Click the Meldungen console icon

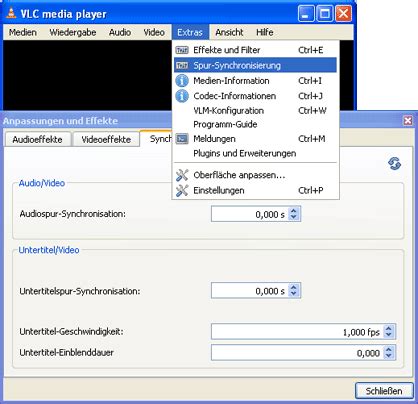pyautogui.click(x=182, y=139)
